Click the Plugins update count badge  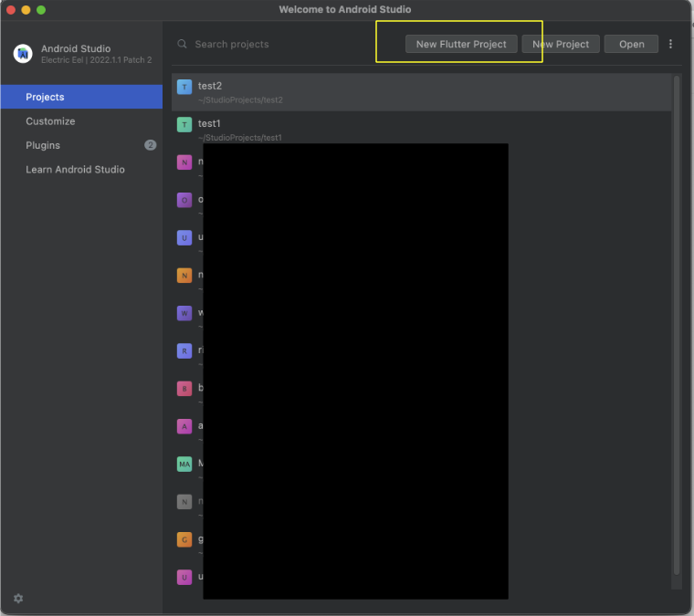tap(151, 145)
